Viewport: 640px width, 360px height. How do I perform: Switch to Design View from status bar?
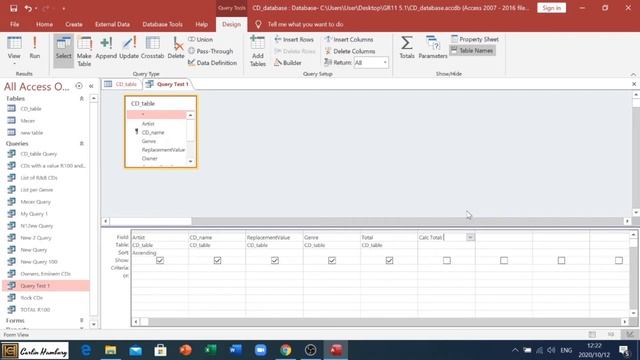[x=630, y=334]
